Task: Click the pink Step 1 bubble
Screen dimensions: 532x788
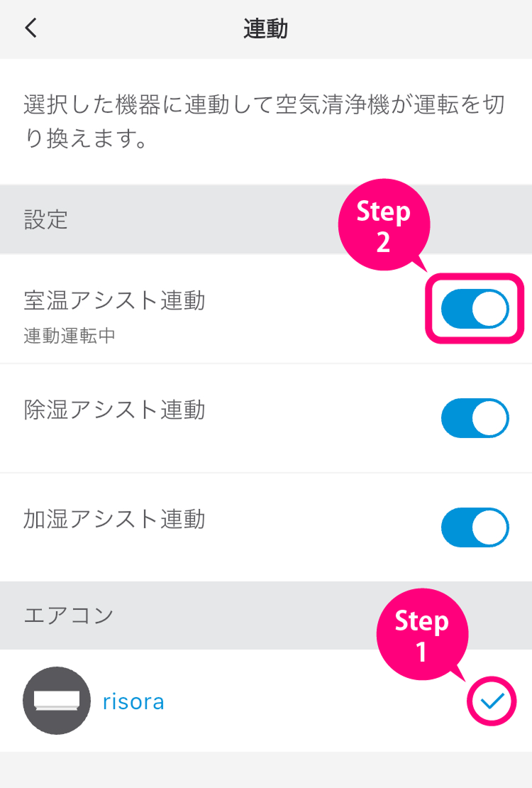Action: click(421, 635)
